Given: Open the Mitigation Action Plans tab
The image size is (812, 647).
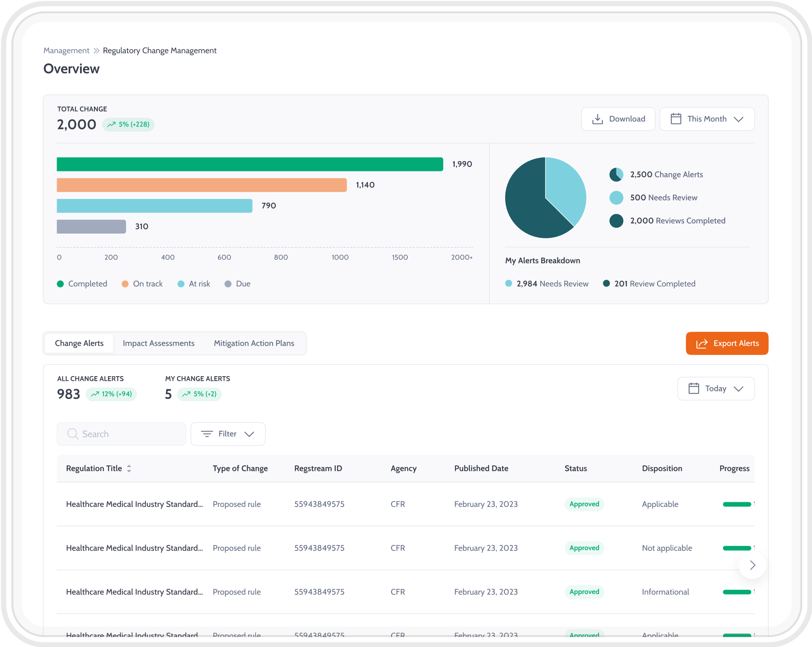Looking at the screenshot, I should pos(254,343).
